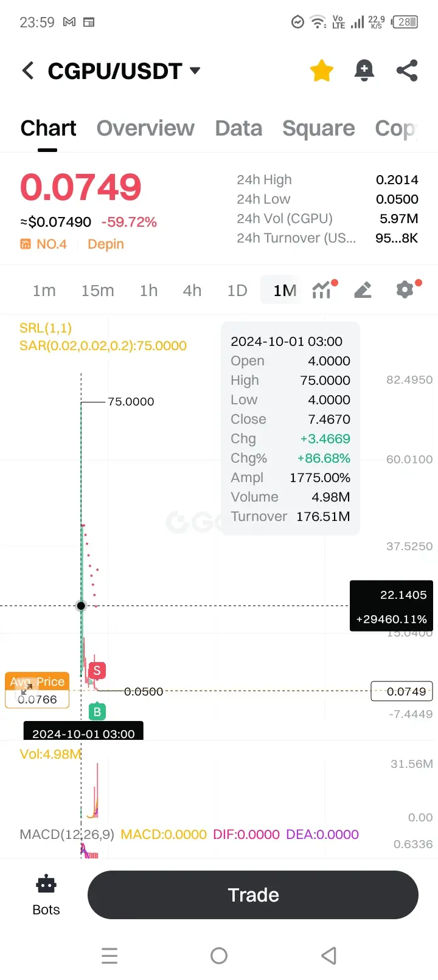Screen dimensions: 438x980
Task: Expand the CGPU/USDT pair dropdown
Action: click(x=195, y=71)
